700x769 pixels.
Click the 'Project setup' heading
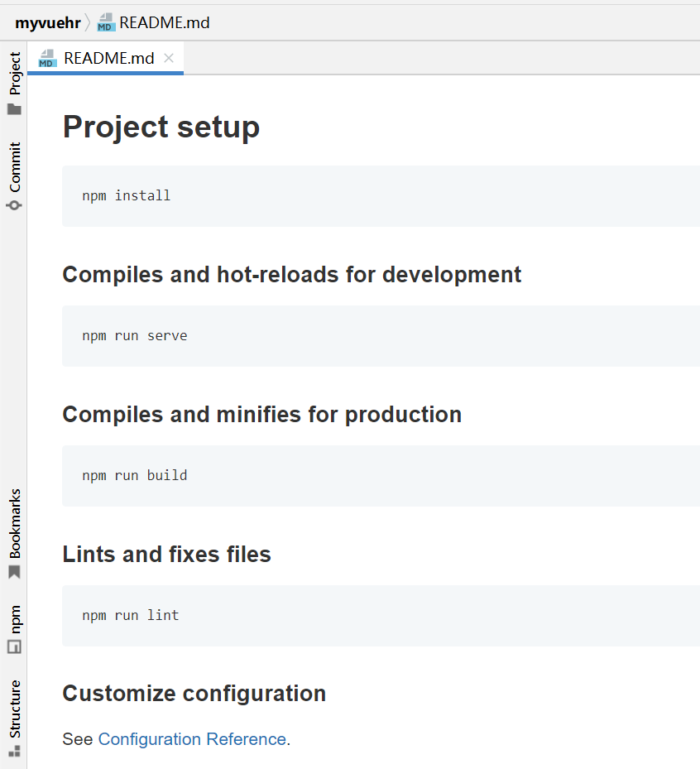click(x=161, y=127)
